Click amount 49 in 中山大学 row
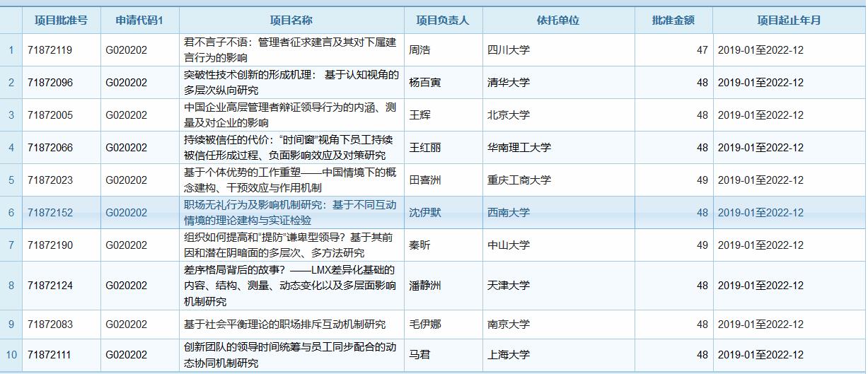Screen dimensions: 868x374 point(702,245)
